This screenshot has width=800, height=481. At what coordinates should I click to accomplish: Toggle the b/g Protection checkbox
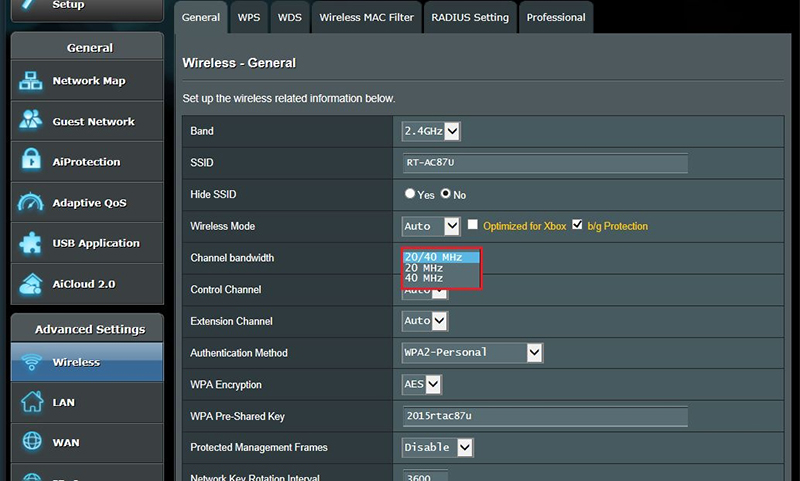[577, 224]
